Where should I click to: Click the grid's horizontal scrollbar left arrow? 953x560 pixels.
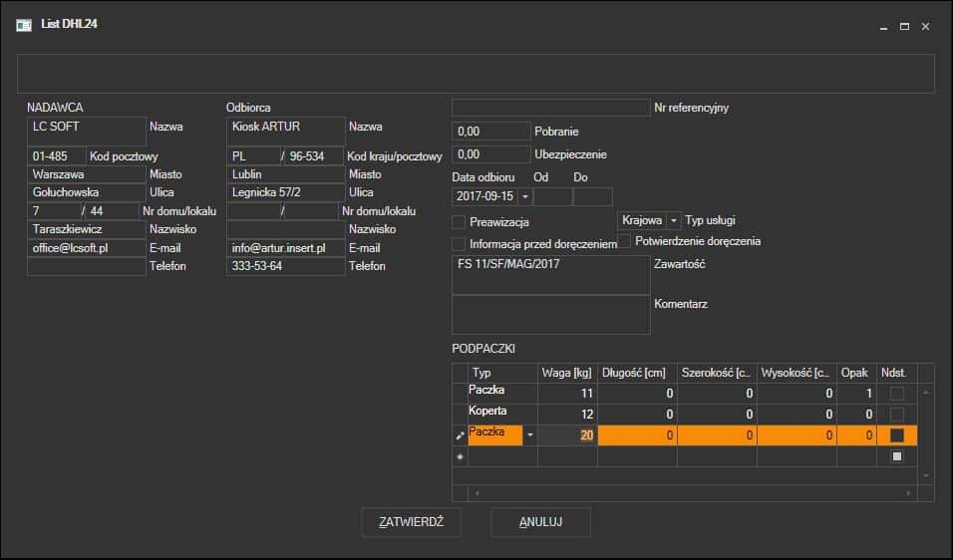(x=477, y=493)
